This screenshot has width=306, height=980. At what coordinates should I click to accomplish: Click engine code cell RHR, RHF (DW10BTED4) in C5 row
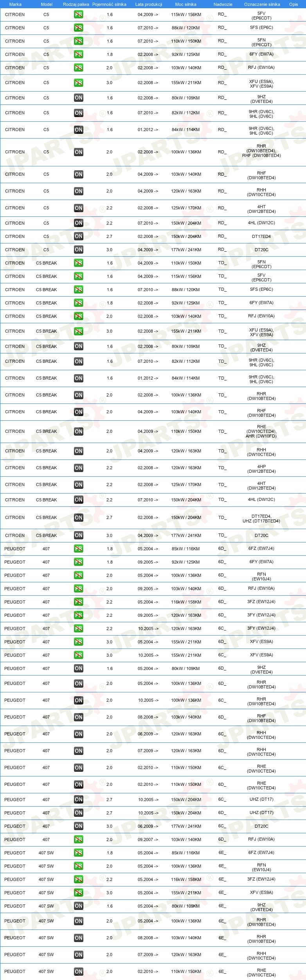261,151
